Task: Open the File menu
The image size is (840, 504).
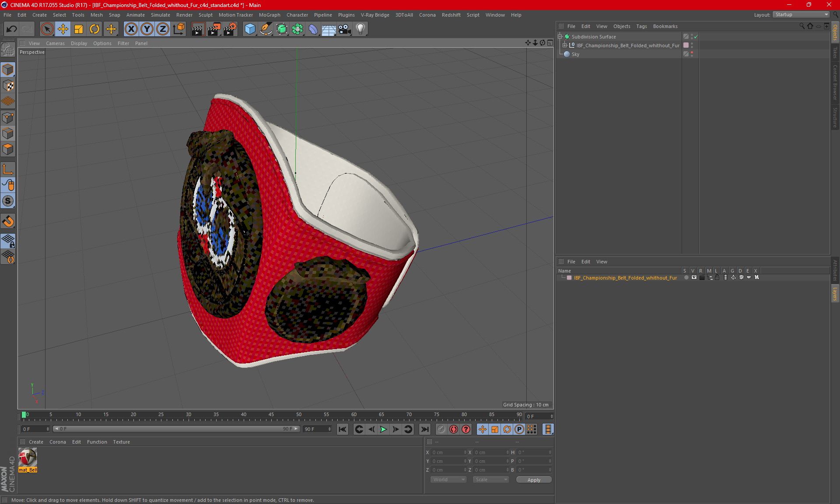Action: coord(7,15)
